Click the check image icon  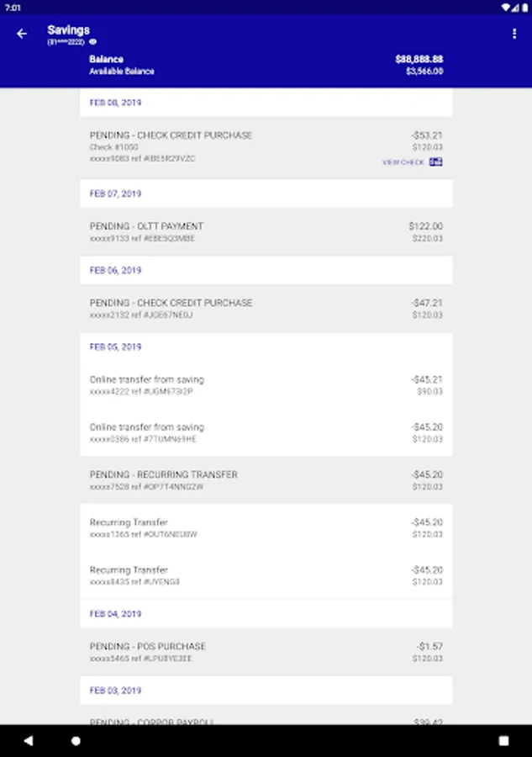[436, 161]
